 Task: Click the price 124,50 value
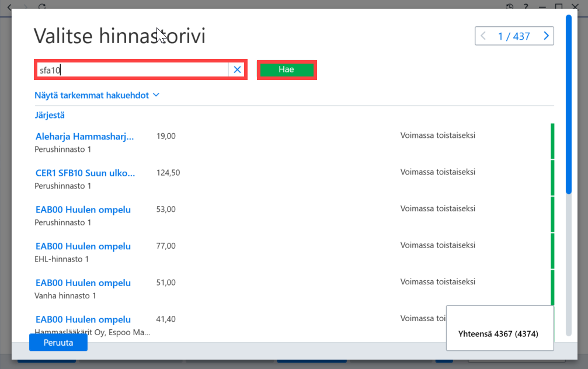(168, 173)
